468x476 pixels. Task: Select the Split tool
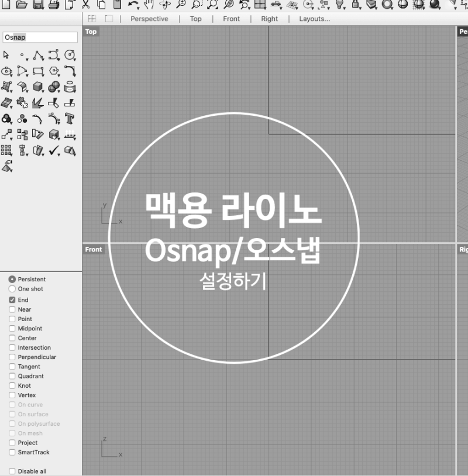(x=70, y=102)
